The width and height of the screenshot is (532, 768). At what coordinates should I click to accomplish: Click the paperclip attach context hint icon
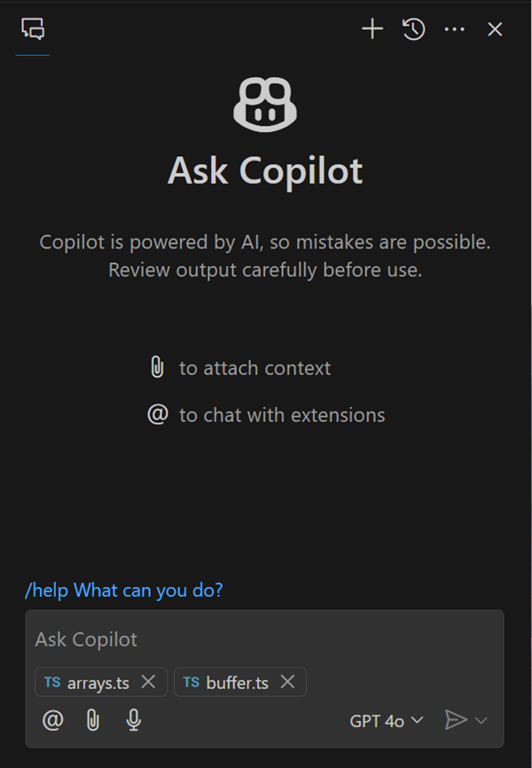(157, 367)
